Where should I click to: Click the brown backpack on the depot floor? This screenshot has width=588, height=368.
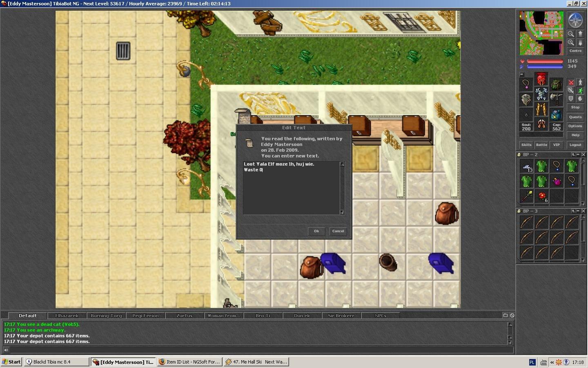(x=311, y=267)
